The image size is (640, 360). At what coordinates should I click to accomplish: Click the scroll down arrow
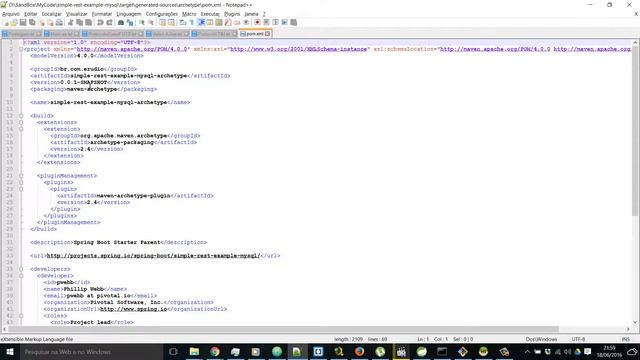(x=635, y=322)
